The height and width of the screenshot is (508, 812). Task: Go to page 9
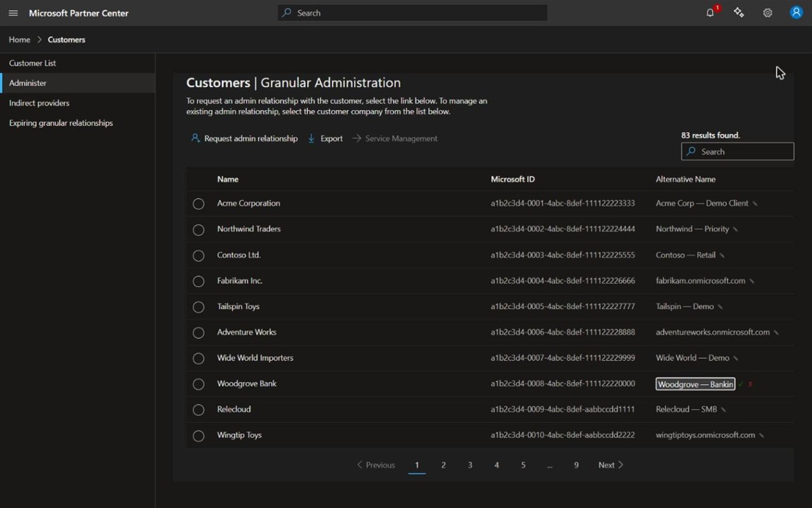(576, 465)
